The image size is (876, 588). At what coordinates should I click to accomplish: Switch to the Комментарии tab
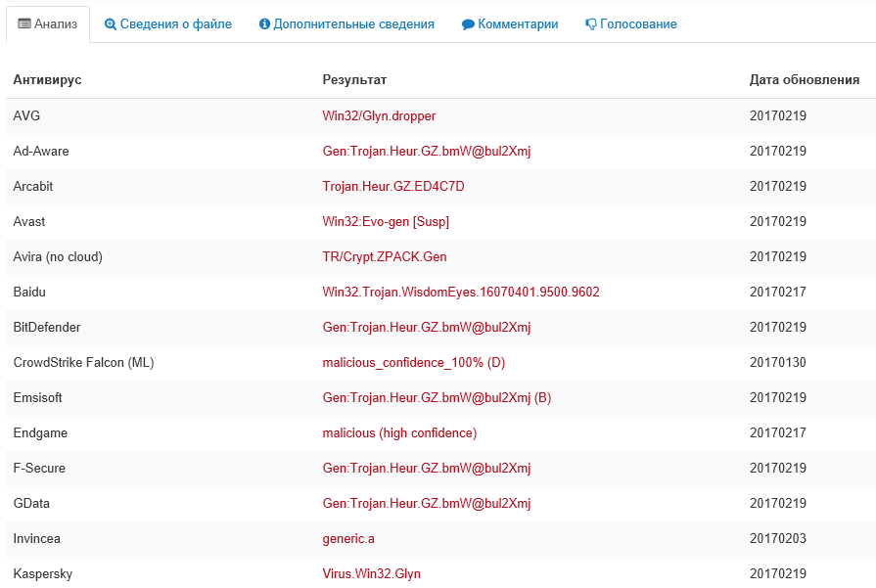click(518, 24)
